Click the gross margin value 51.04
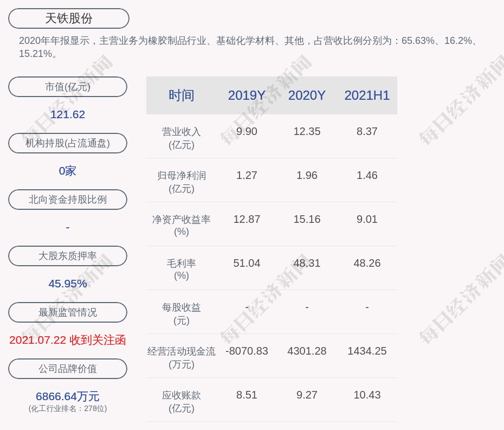Viewport: 504px width, 430px height. pyautogui.click(x=247, y=264)
